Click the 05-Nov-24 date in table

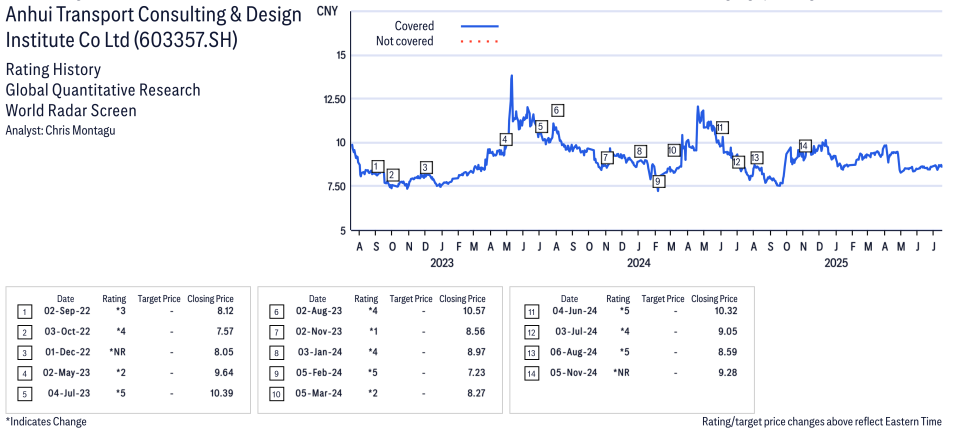coord(574,373)
